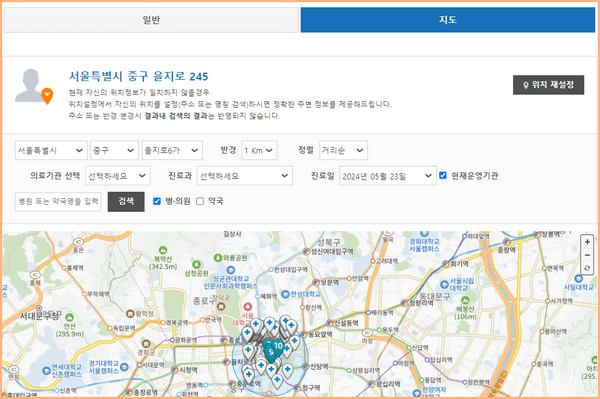The image size is (600, 399).
Task: Open the 중구 district dropdown
Action: (x=114, y=150)
